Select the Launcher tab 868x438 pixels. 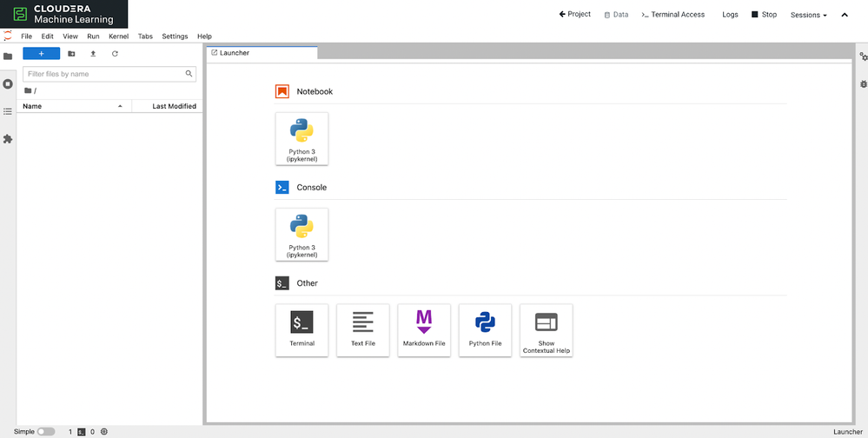[x=262, y=53]
